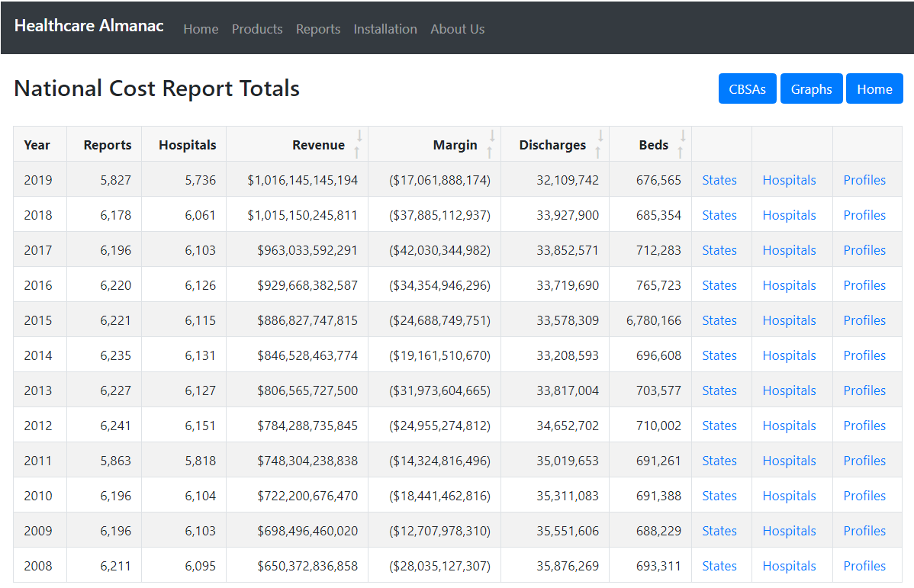The width and height of the screenshot is (914, 588).
Task: Click the blue Graphs button
Action: point(812,88)
